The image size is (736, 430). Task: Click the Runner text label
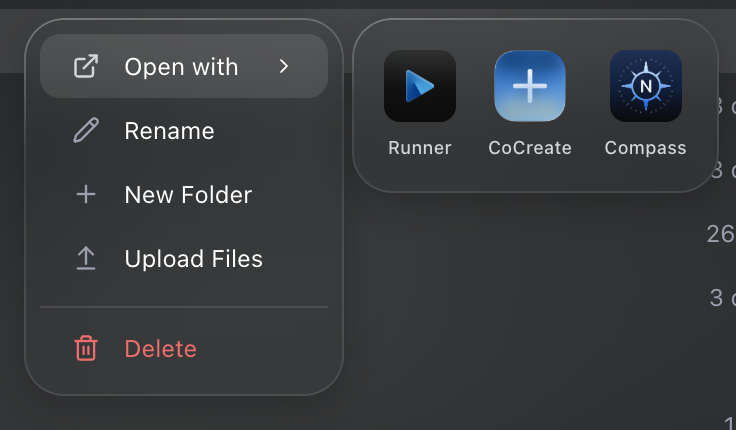pos(420,148)
